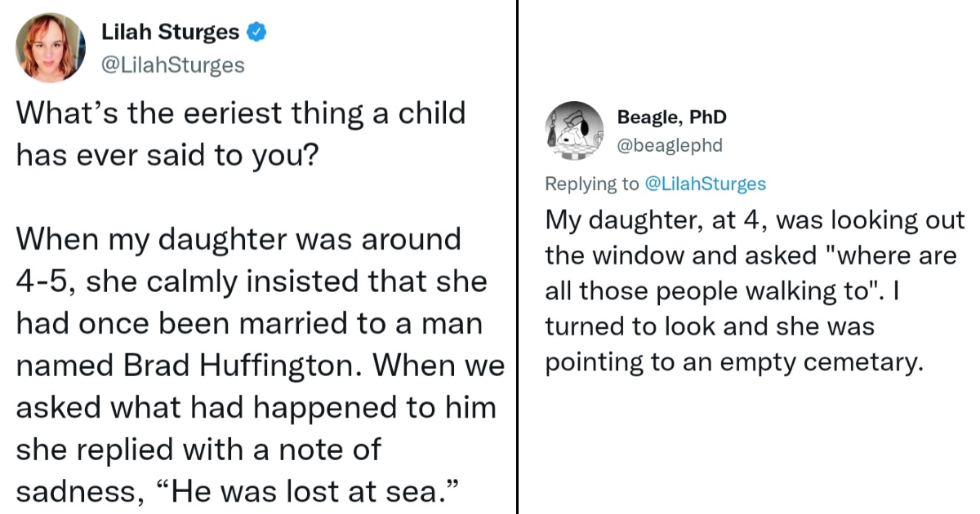Click the blue verified badge
980x514 pixels.
pyautogui.click(x=256, y=33)
